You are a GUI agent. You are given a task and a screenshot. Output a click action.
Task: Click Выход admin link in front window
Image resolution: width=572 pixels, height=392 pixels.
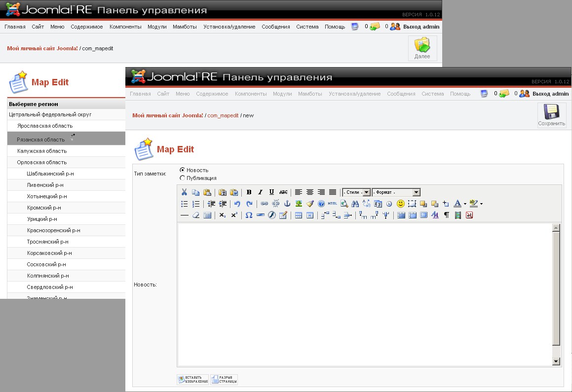[550, 94]
